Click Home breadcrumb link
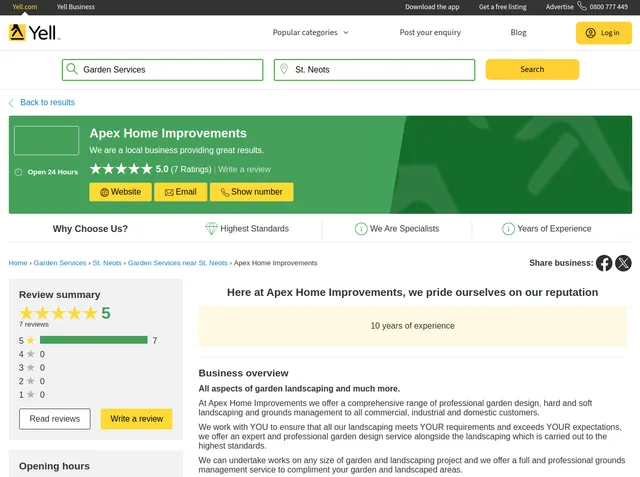The image size is (640, 477). [18, 263]
